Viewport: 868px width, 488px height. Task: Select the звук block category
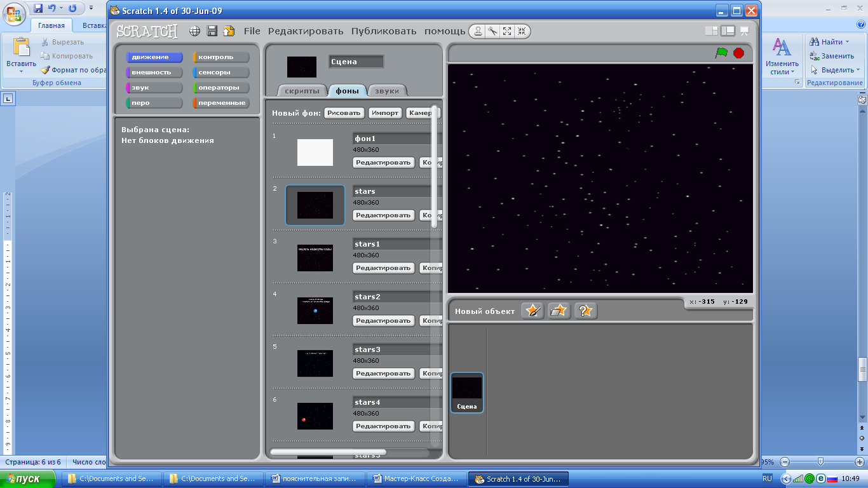(154, 88)
